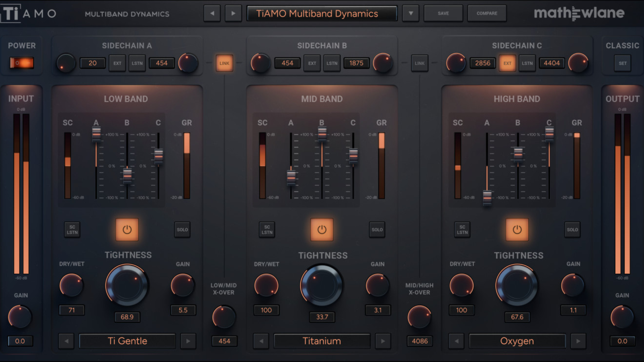Click the Low/Mid X-Over value field 454
644x362 pixels.
tap(224, 341)
